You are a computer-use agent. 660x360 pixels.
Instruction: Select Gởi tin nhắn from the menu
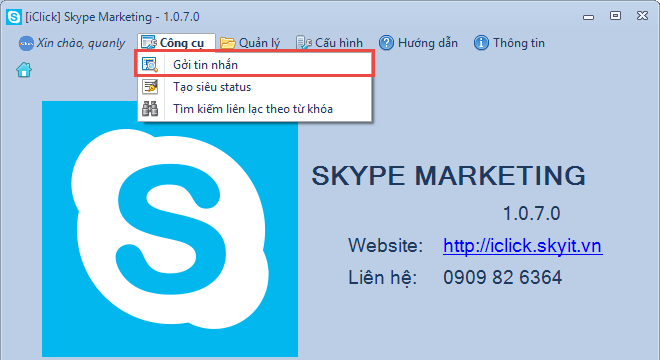pos(254,64)
